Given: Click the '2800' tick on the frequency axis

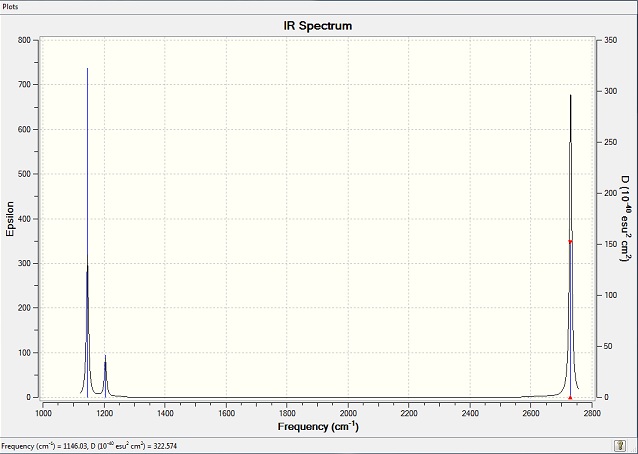Looking at the screenshot, I should tap(592, 413).
